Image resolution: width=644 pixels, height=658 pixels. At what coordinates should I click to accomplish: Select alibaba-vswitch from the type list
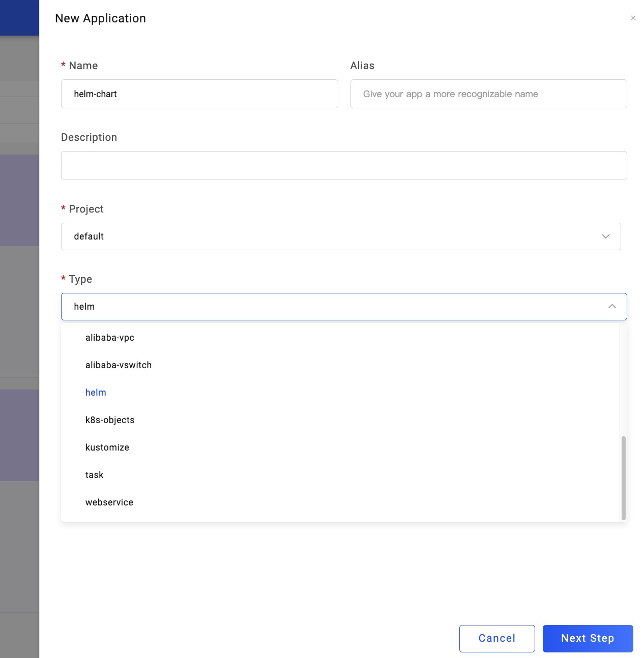119,365
